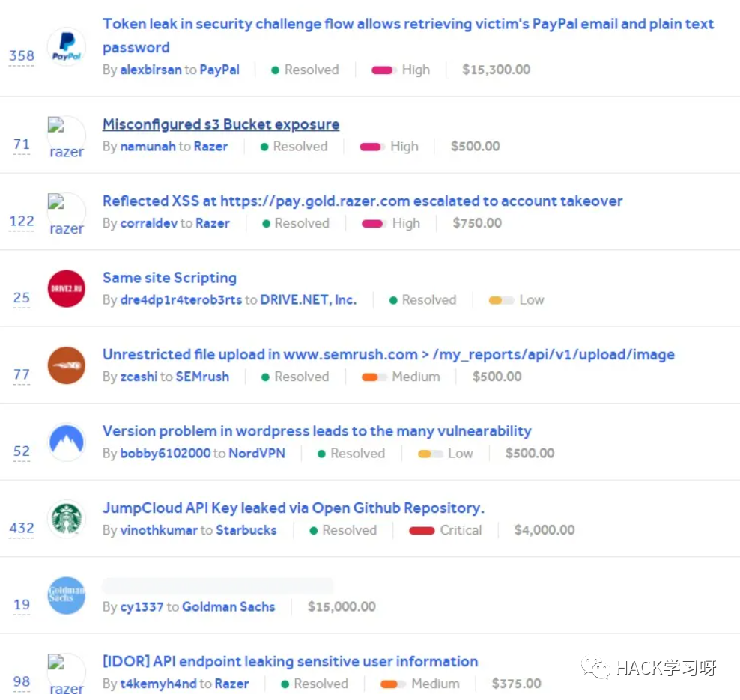Click upvote count 358

22,55
